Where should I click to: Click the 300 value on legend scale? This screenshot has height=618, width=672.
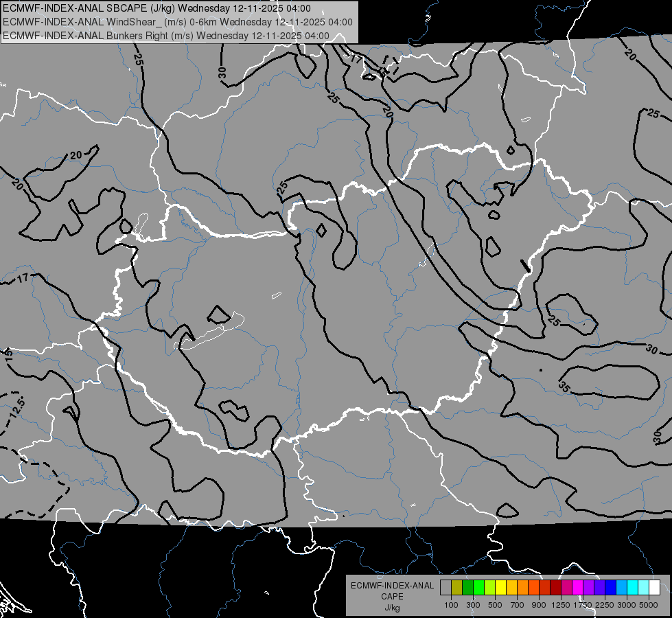point(473,605)
